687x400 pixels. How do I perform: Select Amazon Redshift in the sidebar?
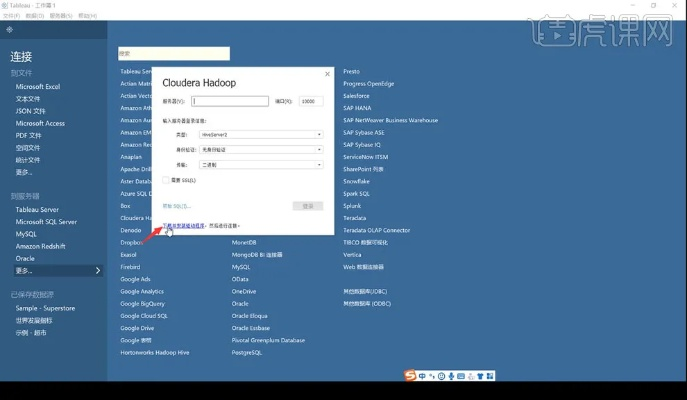click(40, 246)
